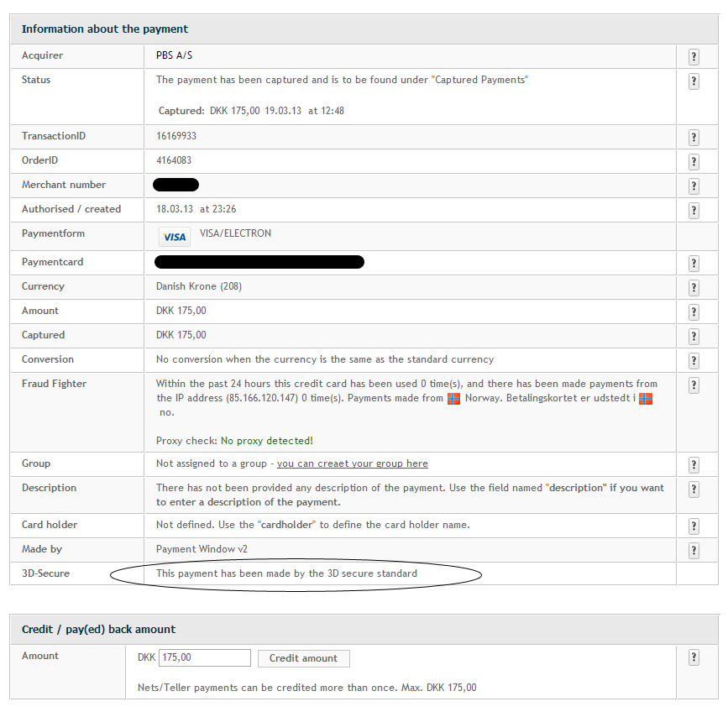This screenshot has height=712, width=728.
Task: Click the Description row help icon
Action: pos(694,489)
